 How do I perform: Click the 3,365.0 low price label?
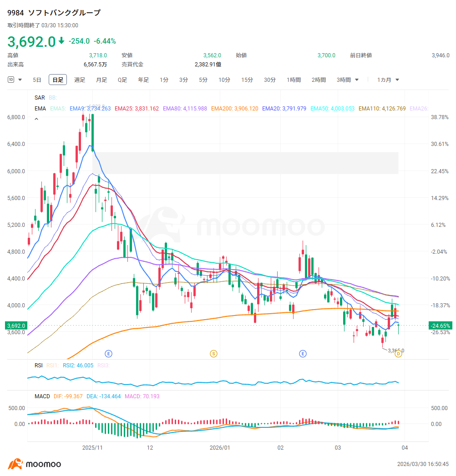click(396, 351)
